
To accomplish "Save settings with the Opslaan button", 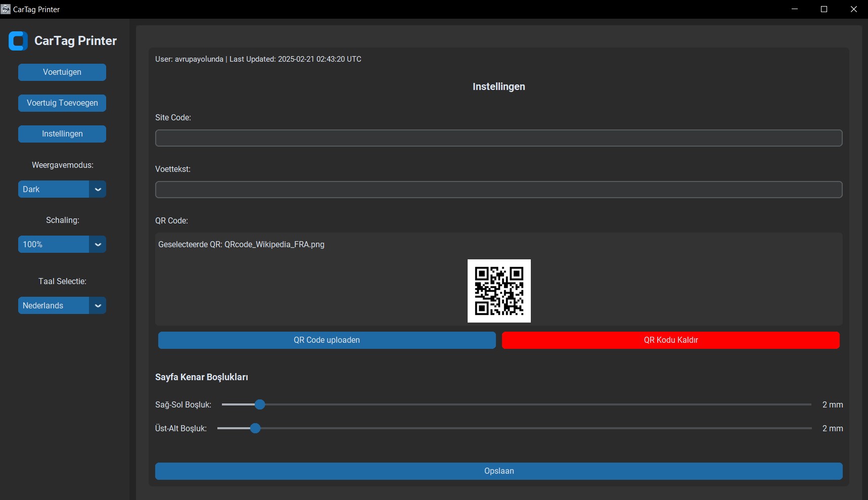I will click(x=498, y=471).
